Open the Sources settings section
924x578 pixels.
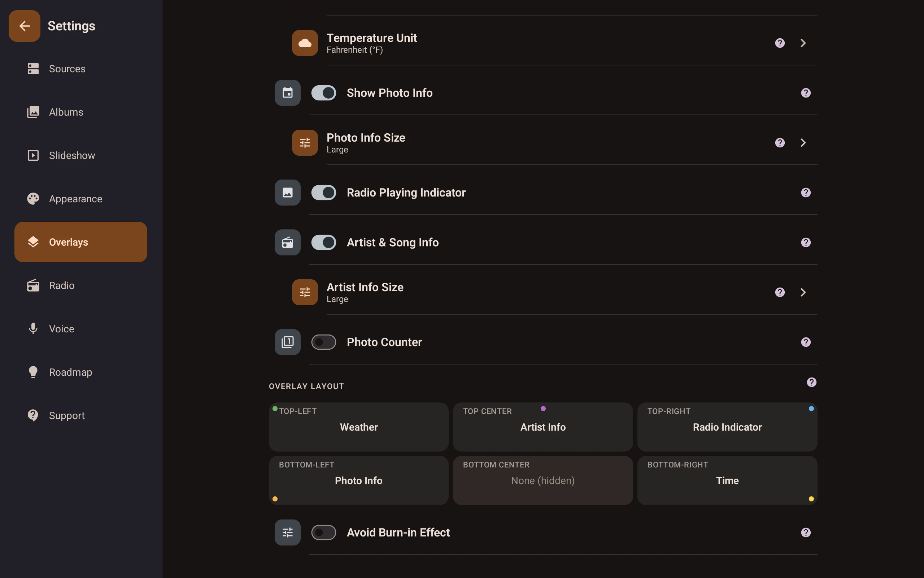(80, 69)
